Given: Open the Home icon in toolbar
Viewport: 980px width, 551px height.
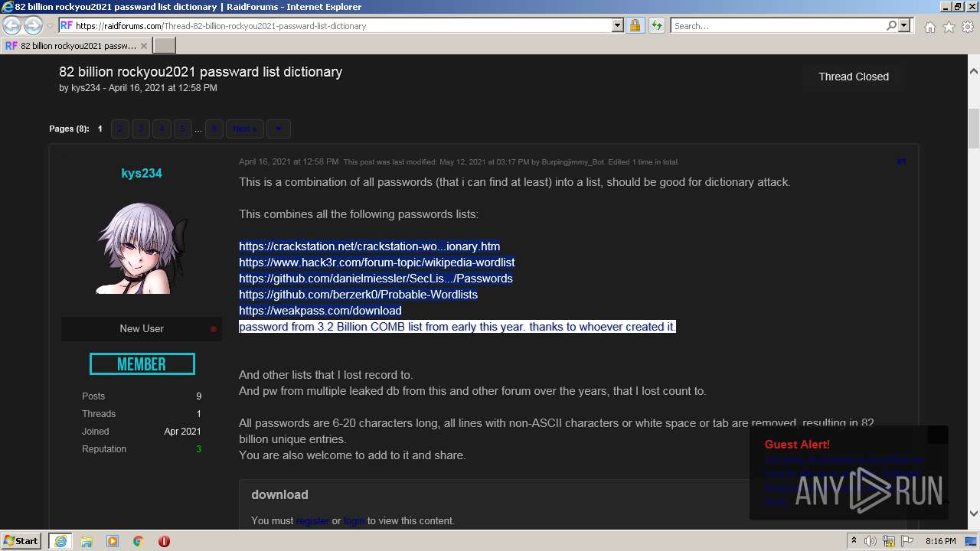Looking at the screenshot, I should click(929, 27).
